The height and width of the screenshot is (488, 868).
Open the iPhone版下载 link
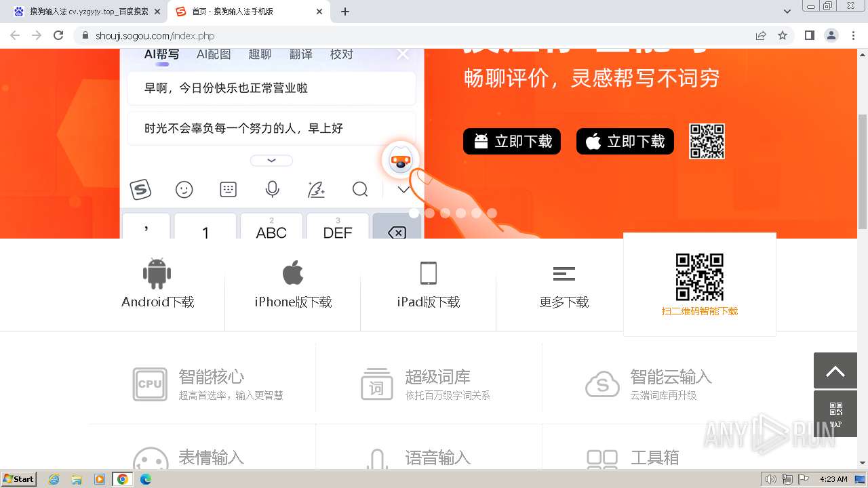coord(293,302)
